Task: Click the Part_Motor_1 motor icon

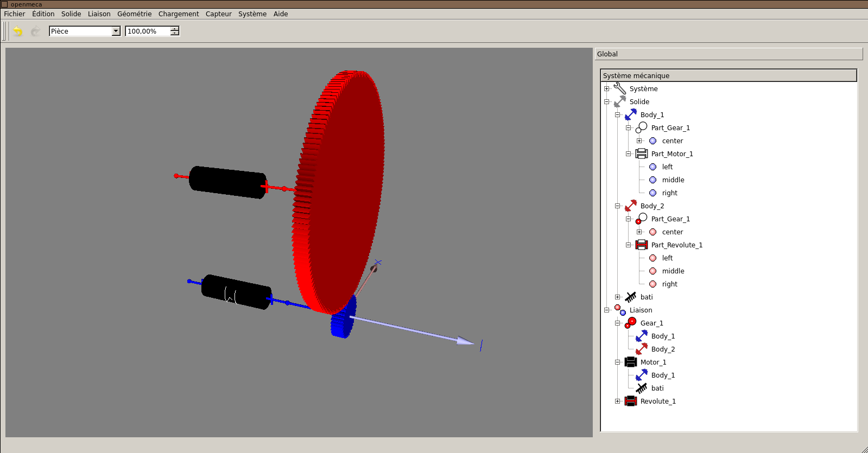Action: (642, 154)
